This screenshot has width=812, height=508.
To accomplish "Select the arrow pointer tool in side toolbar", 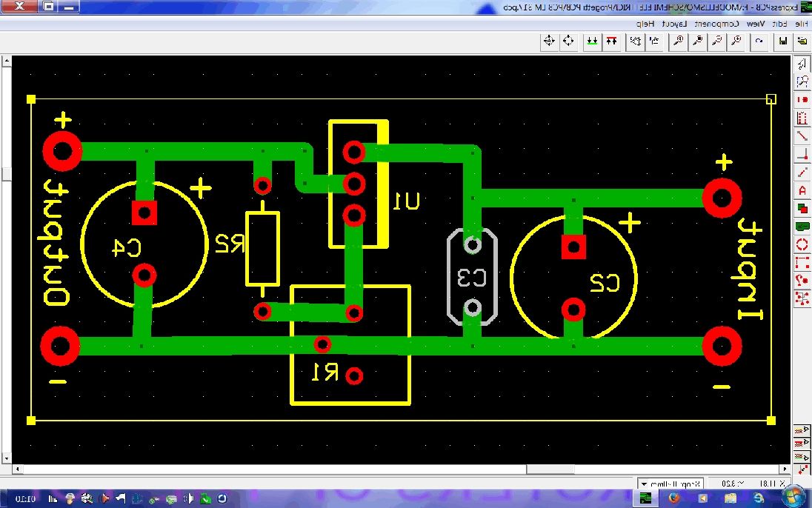I will tap(802, 64).
